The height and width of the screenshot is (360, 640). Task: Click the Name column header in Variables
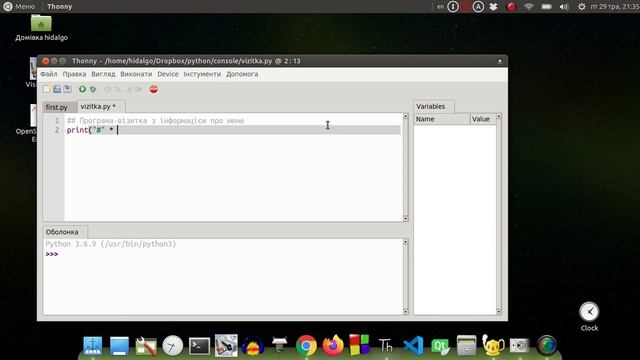coord(442,119)
